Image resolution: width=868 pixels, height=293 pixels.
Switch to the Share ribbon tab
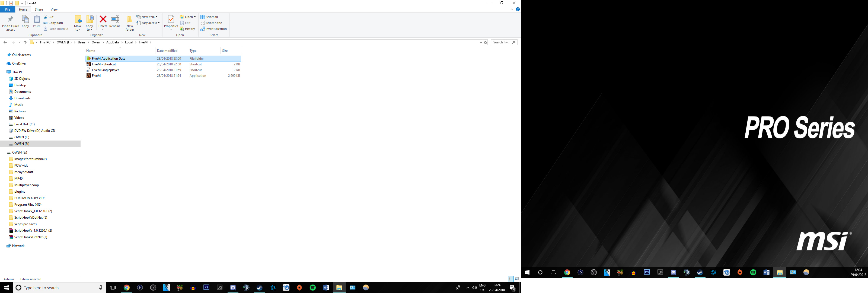click(39, 9)
